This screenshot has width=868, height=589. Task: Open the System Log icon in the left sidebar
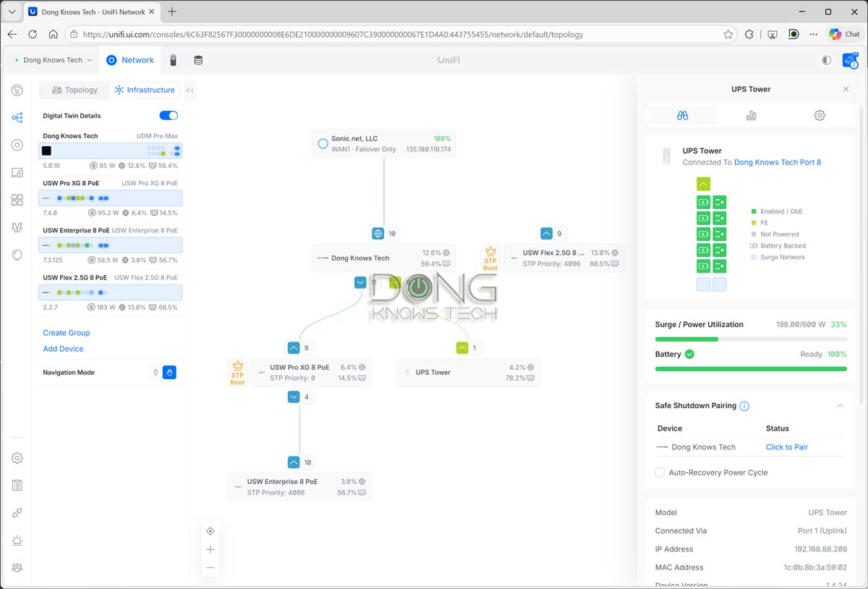[x=17, y=485]
